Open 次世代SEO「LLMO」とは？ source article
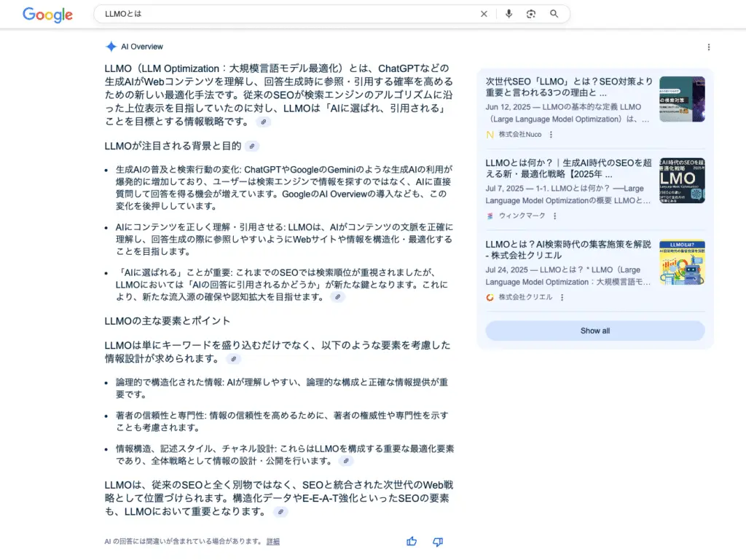This screenshot has width=746, height=560. [x=569, y=87]
